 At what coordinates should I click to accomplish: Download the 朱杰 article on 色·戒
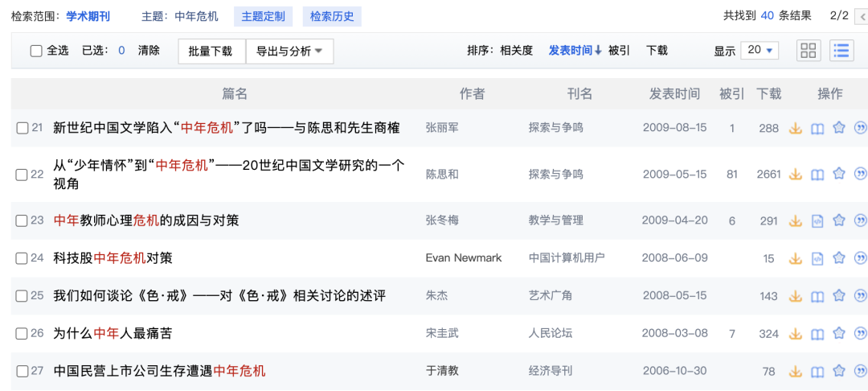[796, 296]
